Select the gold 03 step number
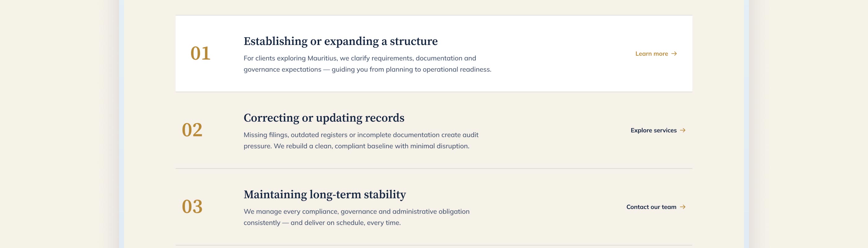Image resolution: width=868 pixels, height=248 pixels. [192, 206]
